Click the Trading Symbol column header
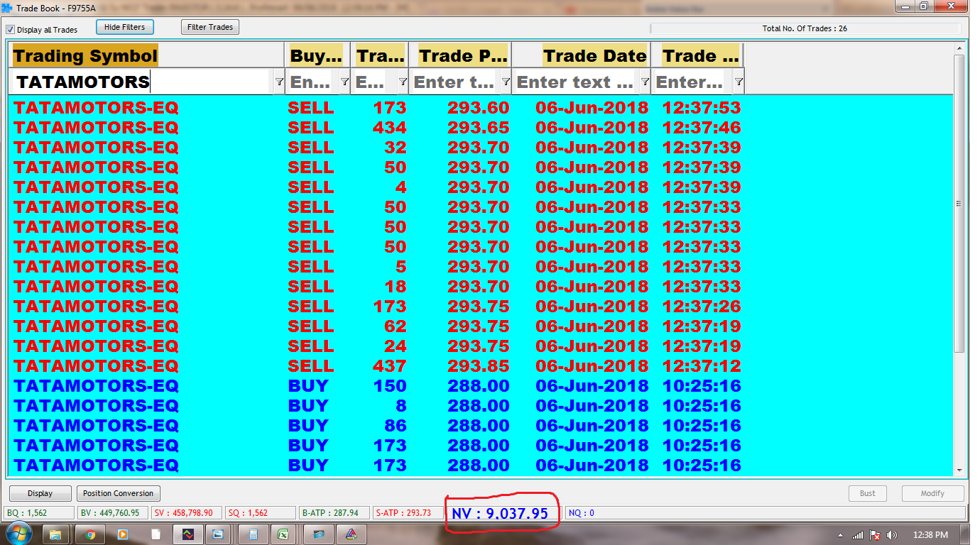Viewport: 980px width, 545px height. pyautogui.click(x=147, y=55)
